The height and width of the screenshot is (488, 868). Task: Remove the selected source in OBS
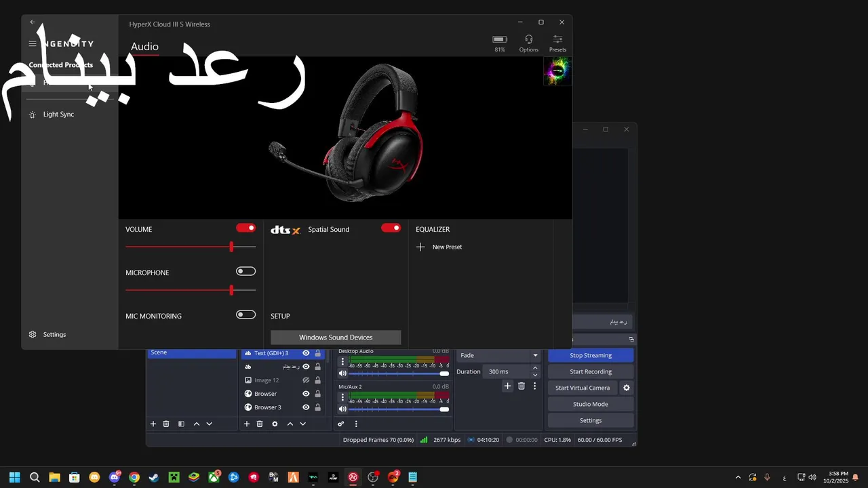(x=260, y=424)
